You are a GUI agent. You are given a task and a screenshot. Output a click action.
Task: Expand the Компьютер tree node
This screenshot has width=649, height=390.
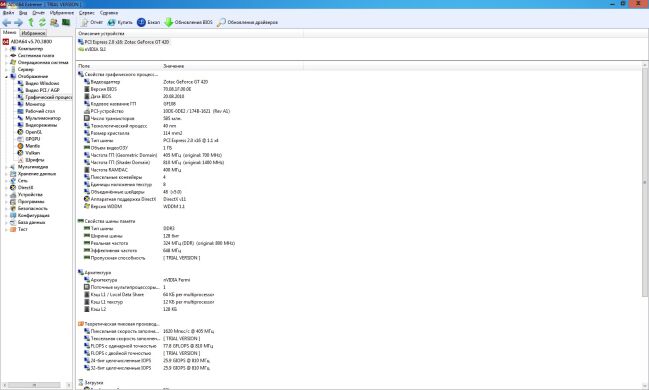coord(6,48)
